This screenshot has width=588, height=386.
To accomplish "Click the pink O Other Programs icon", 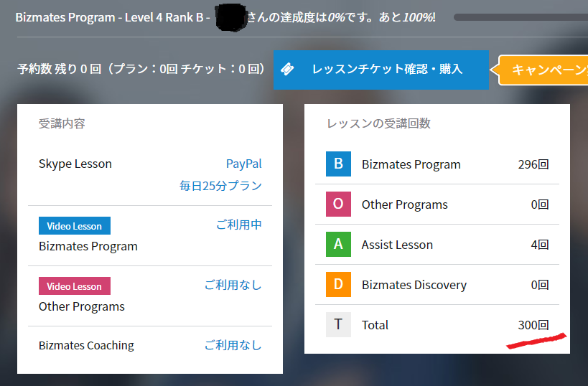I will 338,204.
